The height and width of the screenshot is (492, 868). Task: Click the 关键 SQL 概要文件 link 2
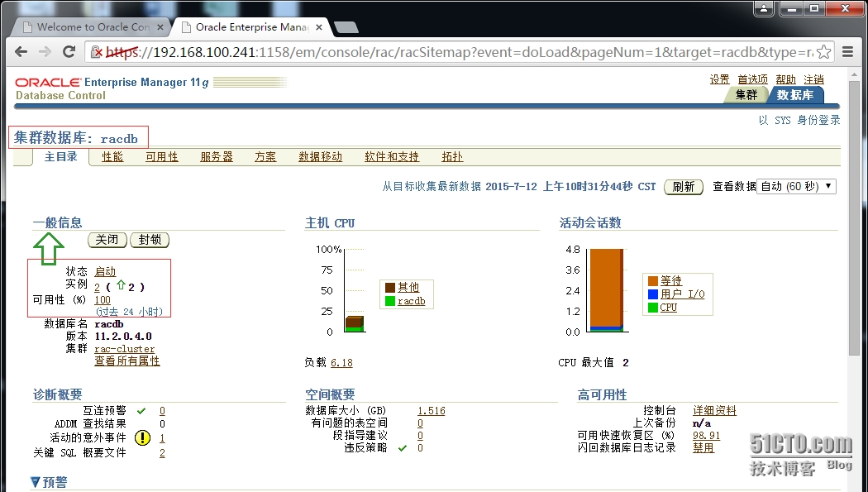pyautogui.click(x=162, y=452)
